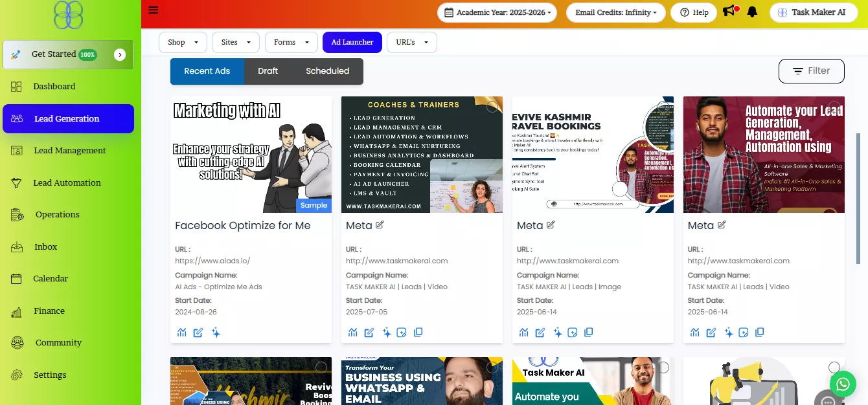Image resolution: width=868 pixels, height=405 pixels.
Task: Open the https://www.aiads.io/ URL text
Action: [x=212, y=261]
